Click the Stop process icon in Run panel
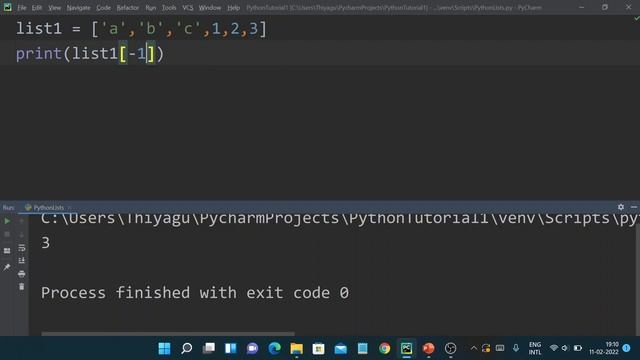 click(x=7, y=234)
